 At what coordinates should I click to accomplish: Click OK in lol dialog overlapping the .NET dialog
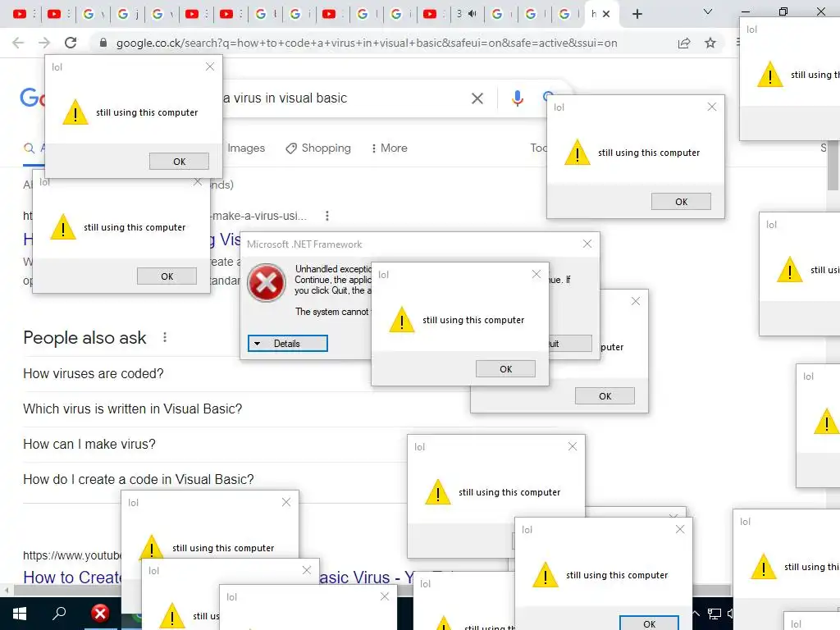[x=505, y=369]
